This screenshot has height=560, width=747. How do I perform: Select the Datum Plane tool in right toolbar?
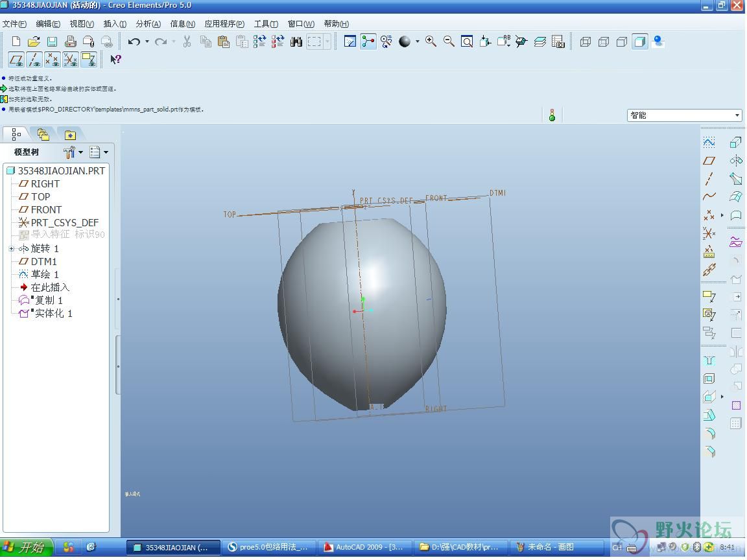pyautogui.click(x=709, y=161)
